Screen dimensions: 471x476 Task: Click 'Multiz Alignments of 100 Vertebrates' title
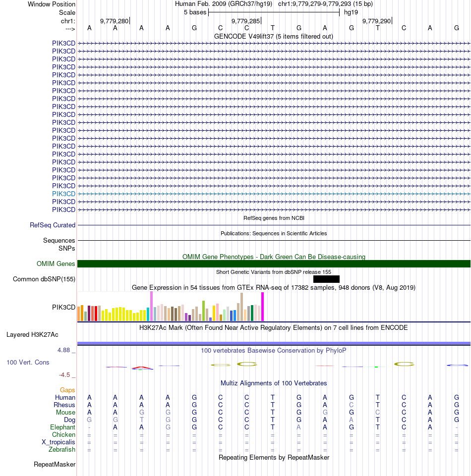274,383
